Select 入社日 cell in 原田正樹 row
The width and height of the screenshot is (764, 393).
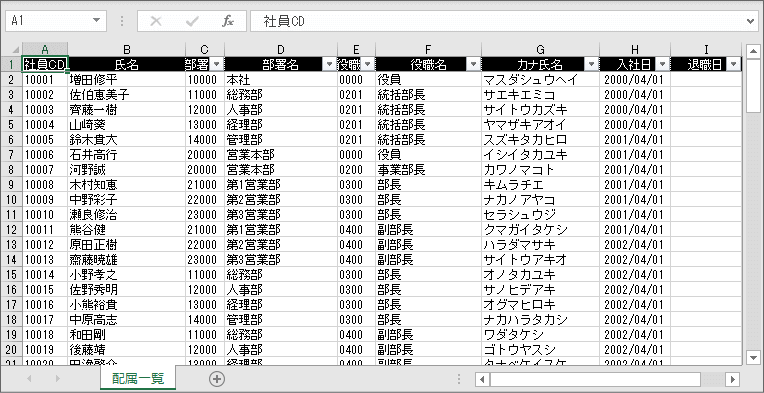[635, 244]
